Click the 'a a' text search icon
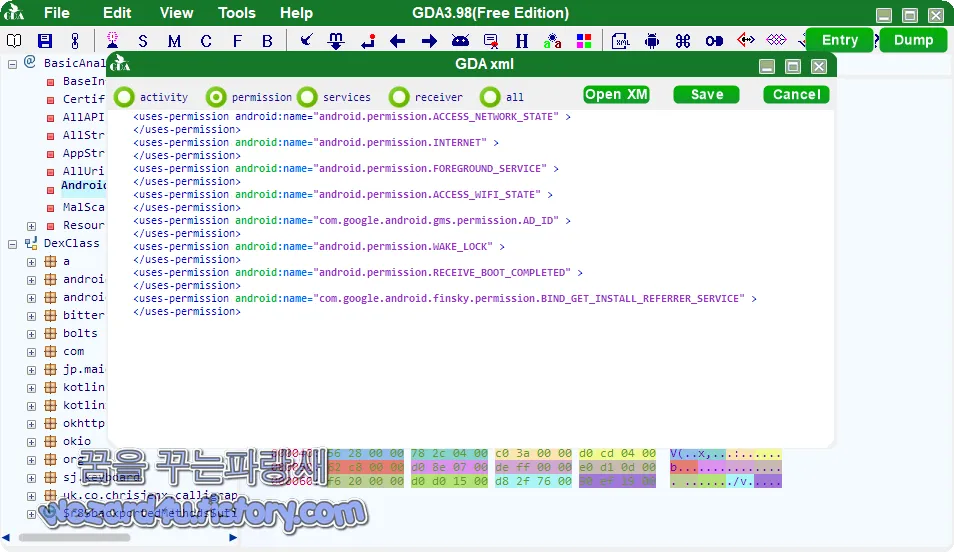This screenshot has width=954, height=552. pos(552,41)
